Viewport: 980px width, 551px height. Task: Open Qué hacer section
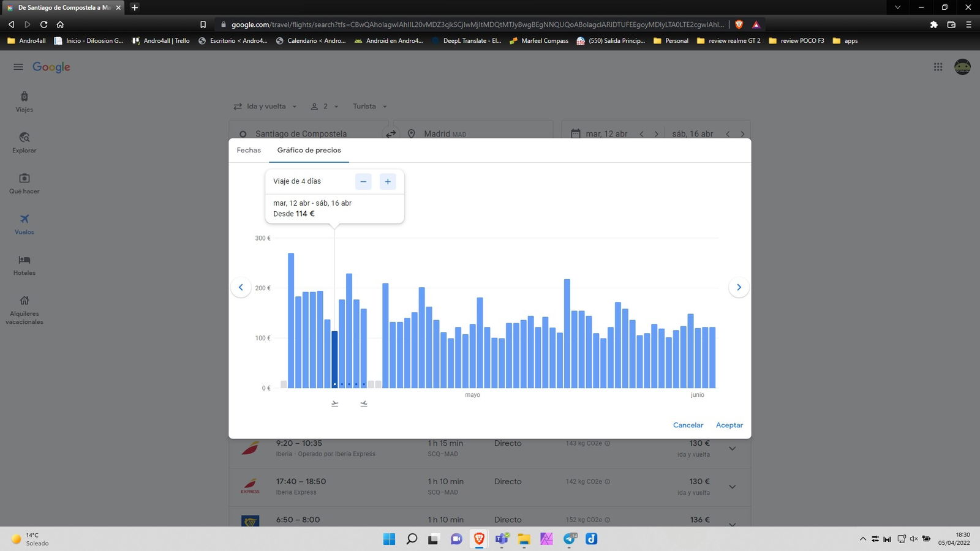click(x=24, y=183)
